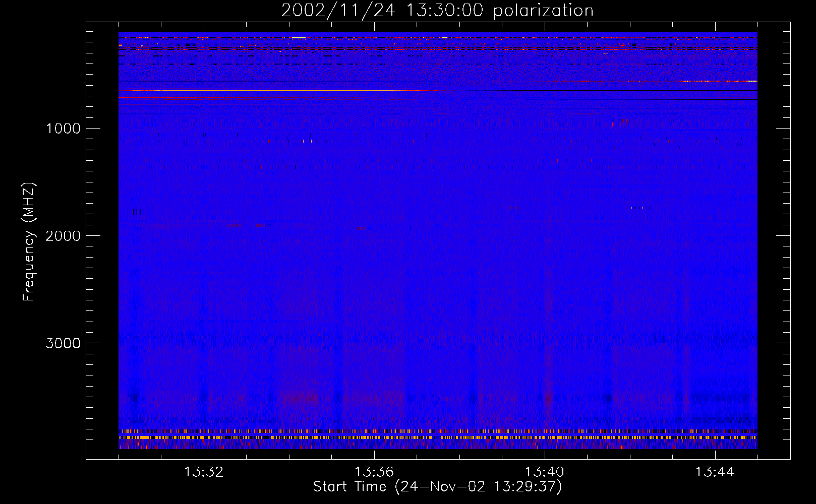Click the 13:40 time tick label

(x=545, y=472)
